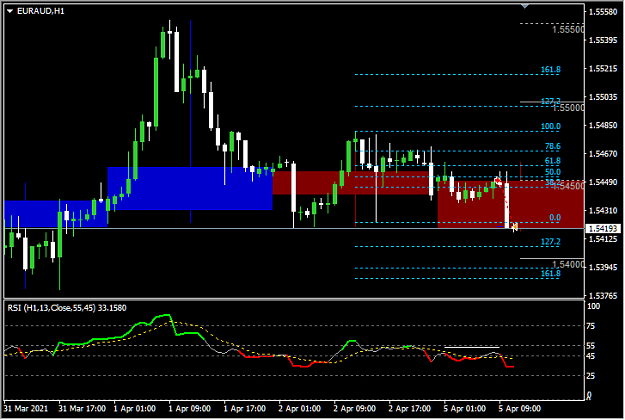Viewport: 625px width, 420px height.
Task: Click price scale value 1.55580
Action: point(603,12)
